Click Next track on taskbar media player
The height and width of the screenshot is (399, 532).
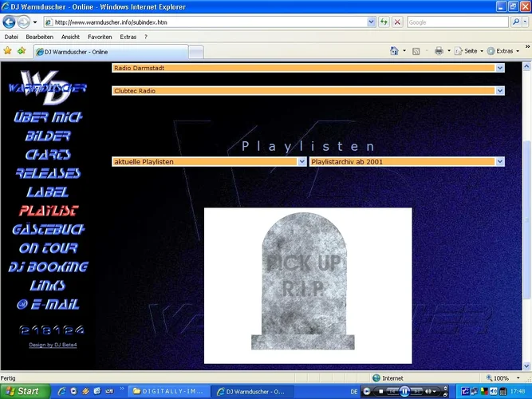click(416, 392)
